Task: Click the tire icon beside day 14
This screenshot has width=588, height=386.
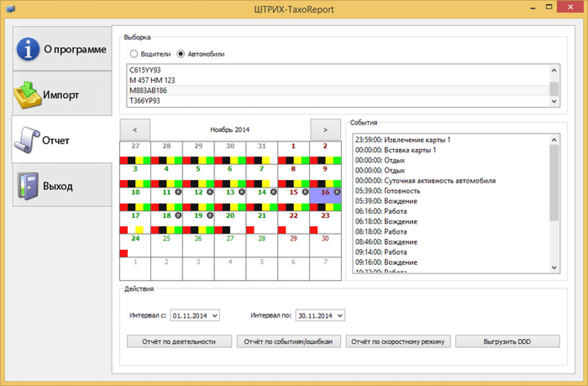Action: [x=273, y=192]
